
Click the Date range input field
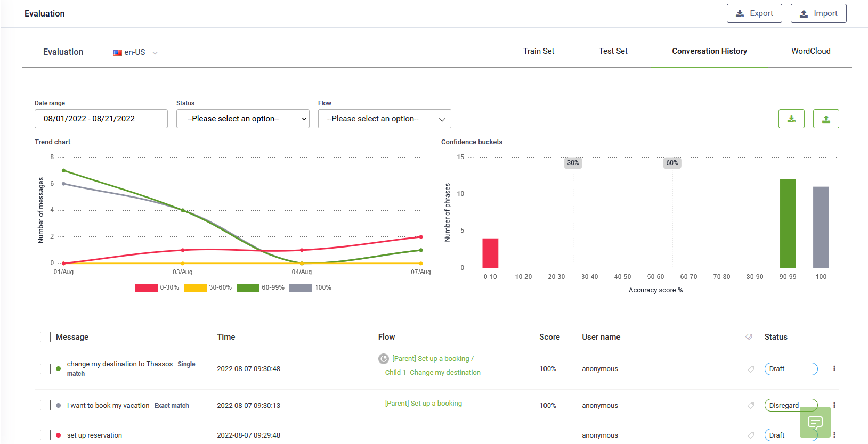coord(101,119)
